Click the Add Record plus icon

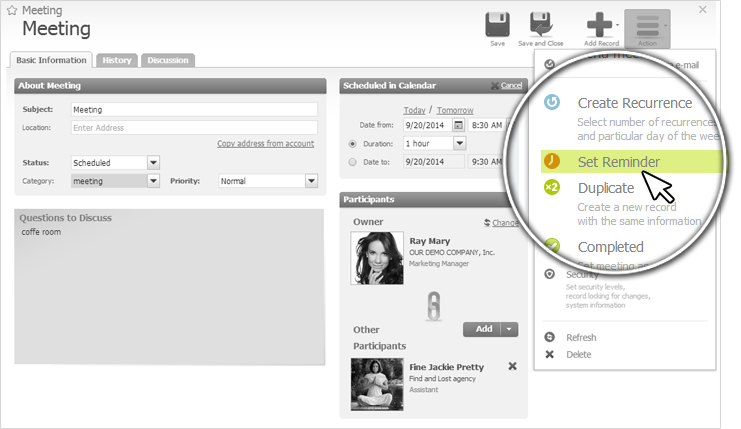pyautogui.click(x=599, y=25)
